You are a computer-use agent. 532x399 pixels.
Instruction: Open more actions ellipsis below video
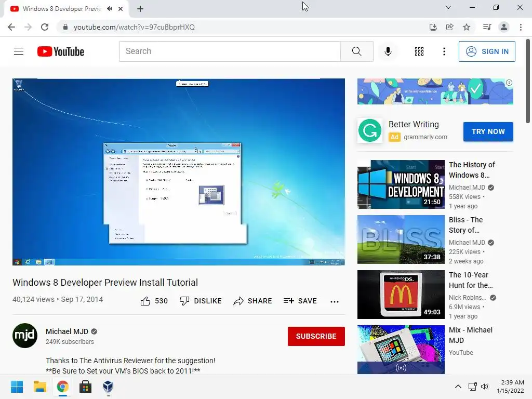pos(335,302)
